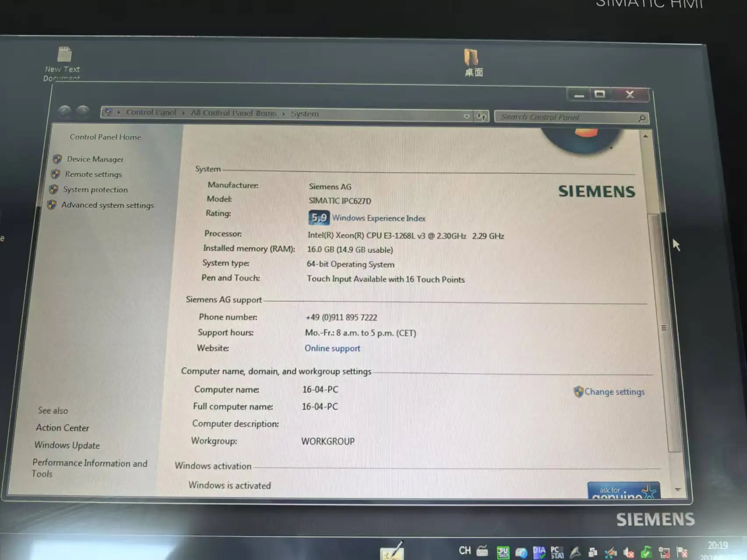The height and width of the screenshot is (560, 747).
Task: Click WORKGROUP value text
Action: coord(328,441)
